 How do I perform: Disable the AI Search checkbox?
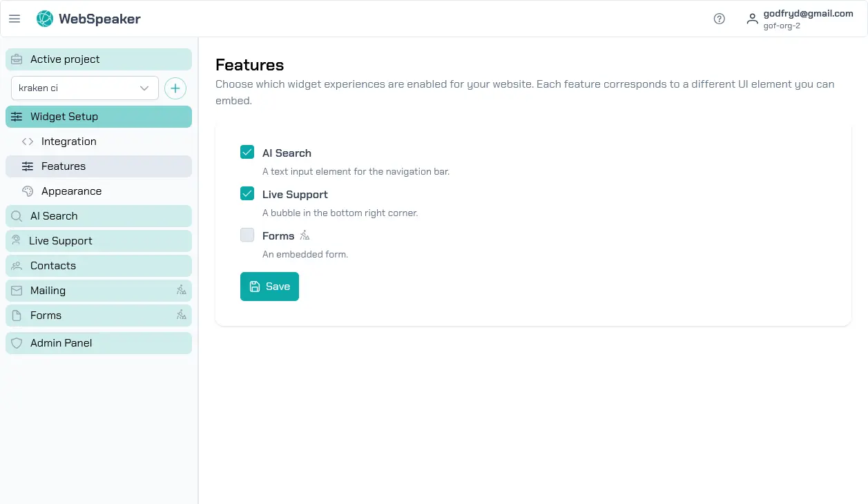[x=247, y=152]
